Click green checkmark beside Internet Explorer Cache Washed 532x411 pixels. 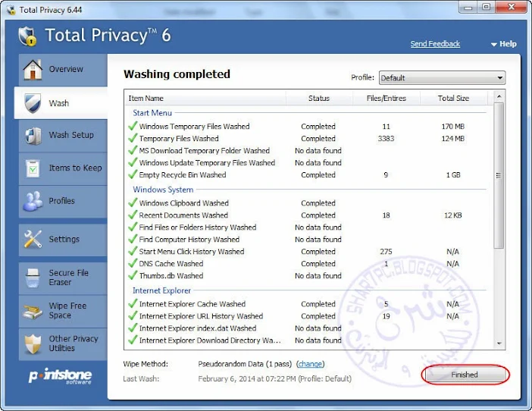133,304
